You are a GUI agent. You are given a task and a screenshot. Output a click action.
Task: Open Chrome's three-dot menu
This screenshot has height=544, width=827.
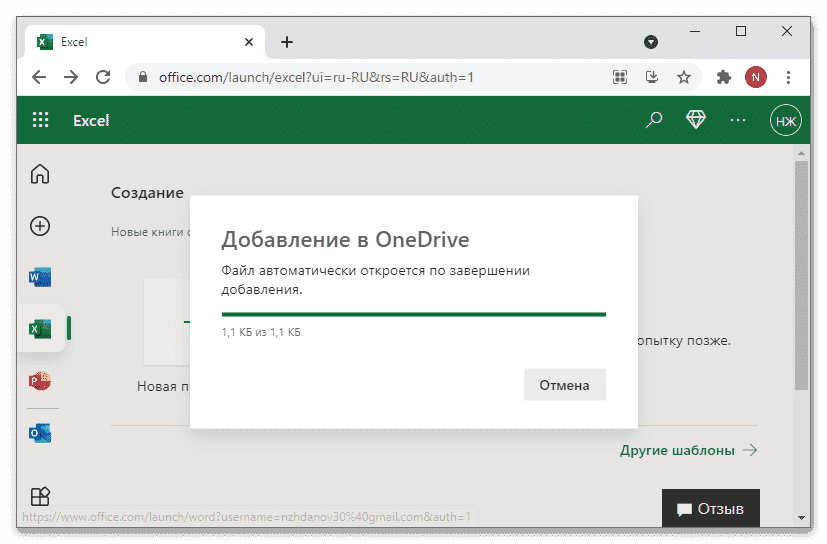pos(789,77)
